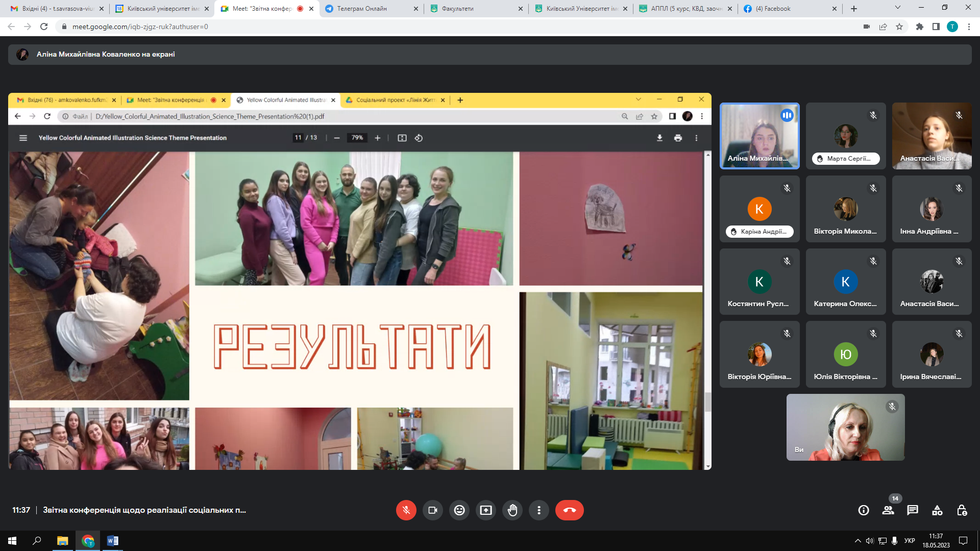Open the chat with everyone icon
The width and height of the screenshot is (980, 551).
pos(913,510)
